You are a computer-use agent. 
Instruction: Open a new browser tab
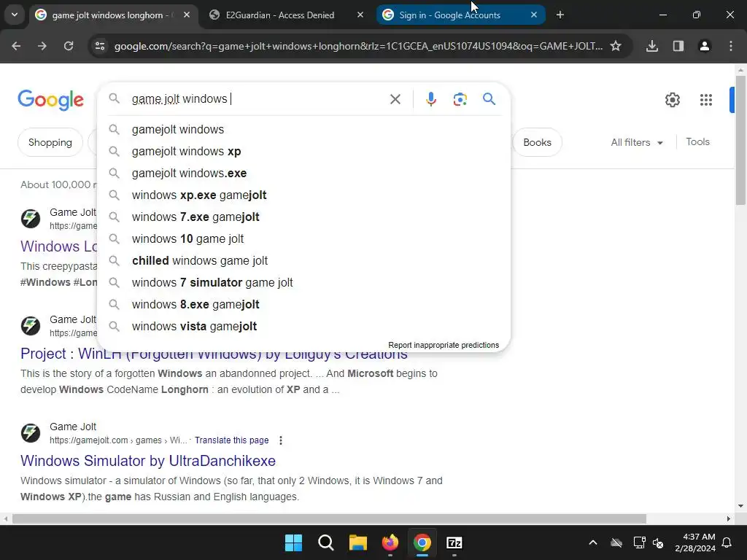tap(560, 15)
